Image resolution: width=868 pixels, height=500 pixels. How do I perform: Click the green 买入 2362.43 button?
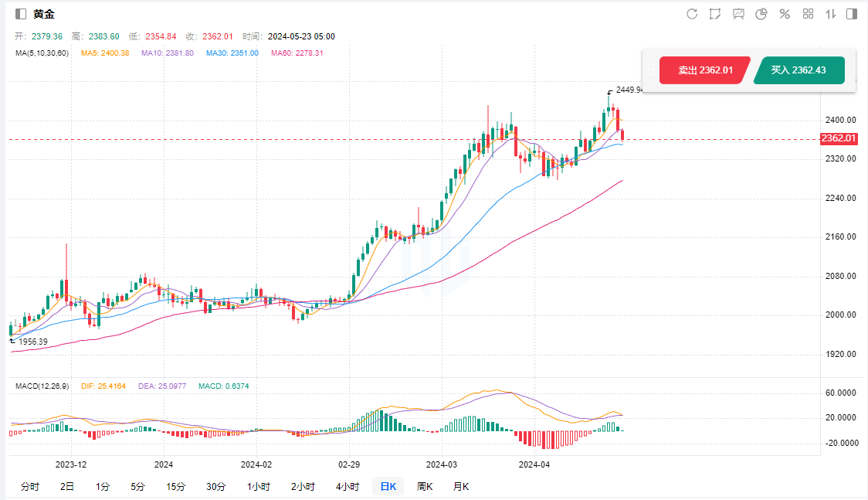(798, 70)
